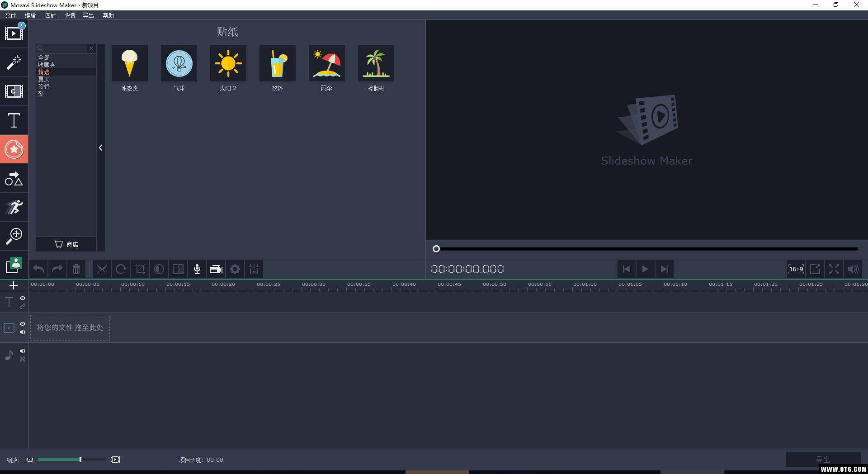Add a new track with plus icon

click(x=14, y=285)
